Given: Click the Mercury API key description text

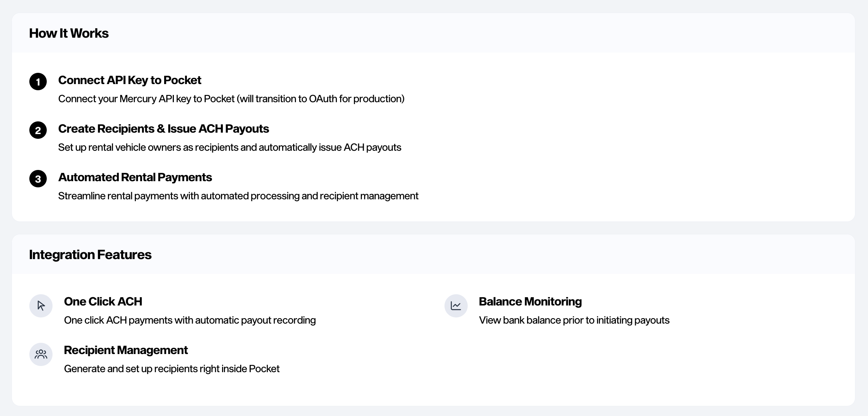Looking at the screenshot, I should click(231, 99).
